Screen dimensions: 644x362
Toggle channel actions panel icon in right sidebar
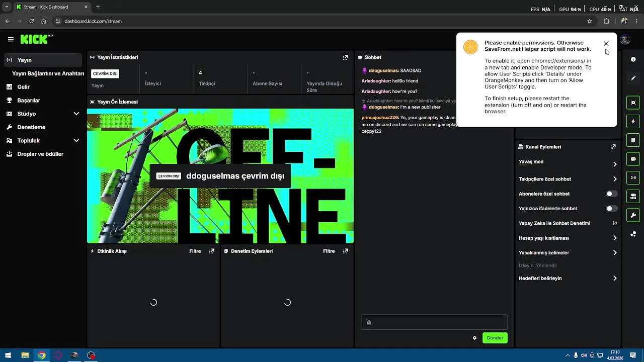(x=633, y=196)
